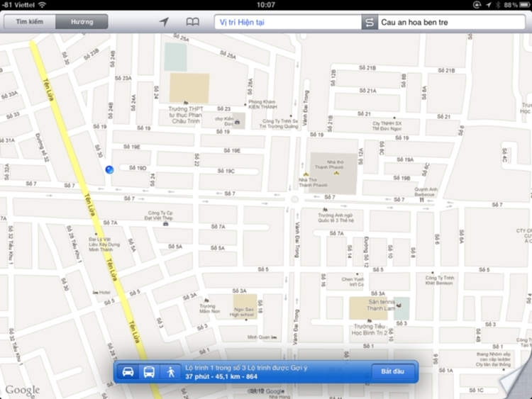
Task: Tap the Bluetooth status icon
Action: 498,5
